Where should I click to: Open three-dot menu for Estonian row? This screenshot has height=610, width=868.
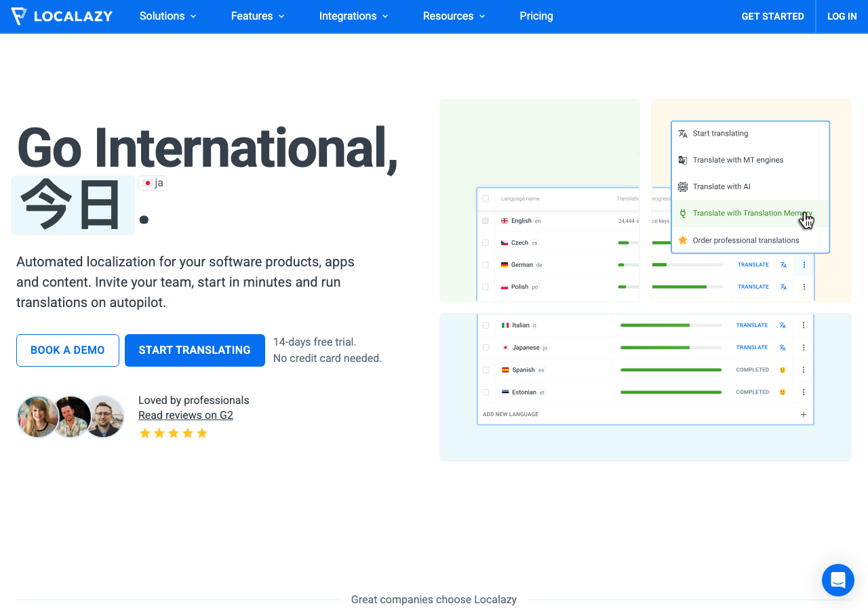tap(804, 392)
